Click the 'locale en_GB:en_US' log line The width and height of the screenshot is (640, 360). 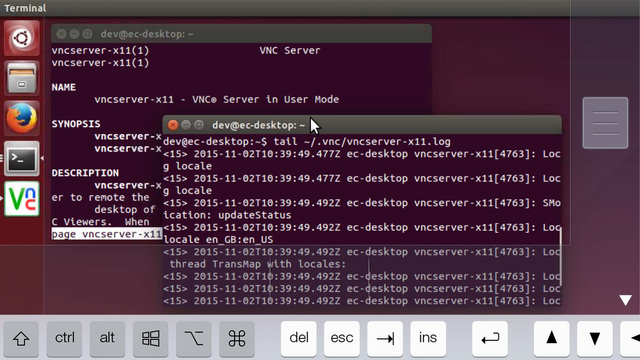pyautogui.click(x=218, y=240)
